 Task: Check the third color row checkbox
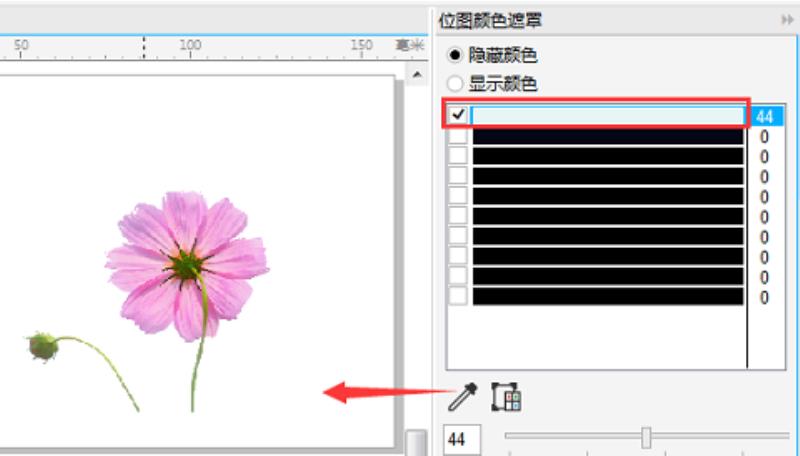point(458,156)
